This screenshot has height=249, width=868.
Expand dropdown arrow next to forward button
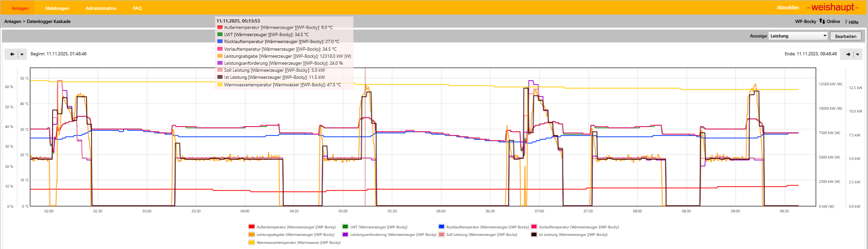(858, 54)
